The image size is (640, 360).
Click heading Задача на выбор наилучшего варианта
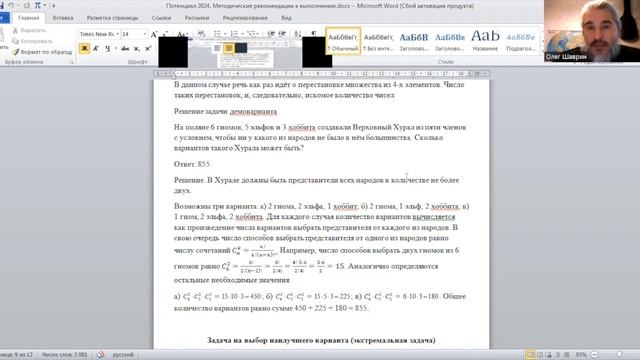pyautogui.click(x=321, y=340)
